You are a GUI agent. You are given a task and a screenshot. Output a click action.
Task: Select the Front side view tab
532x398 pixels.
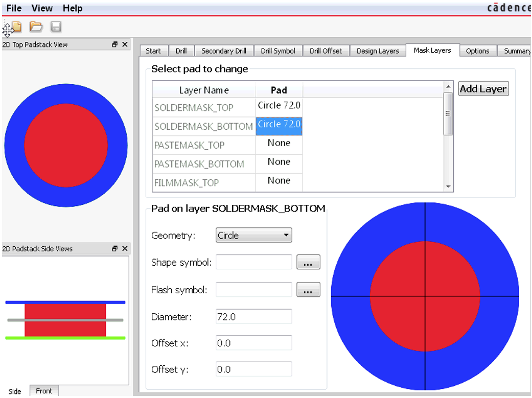coord(44,391)
